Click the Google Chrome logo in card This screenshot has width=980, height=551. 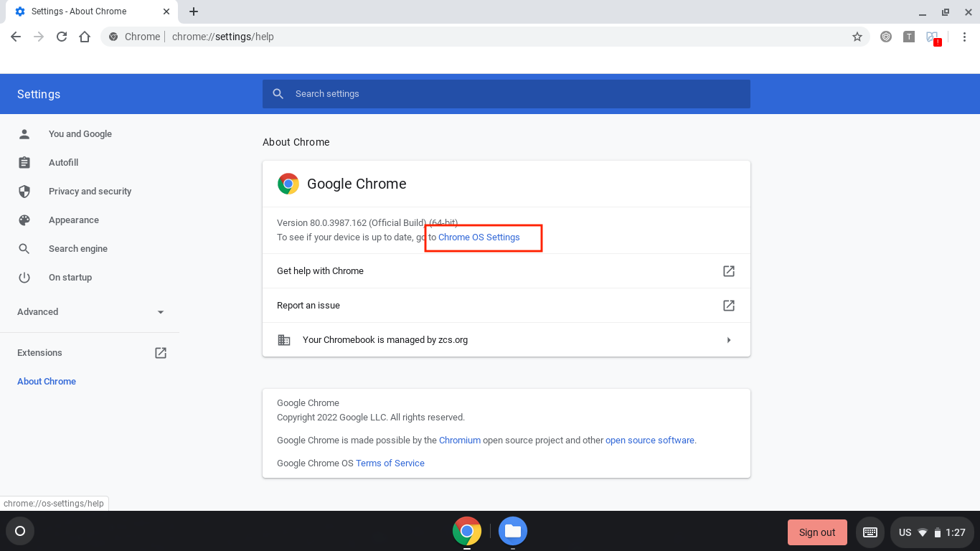pos(288,184)
